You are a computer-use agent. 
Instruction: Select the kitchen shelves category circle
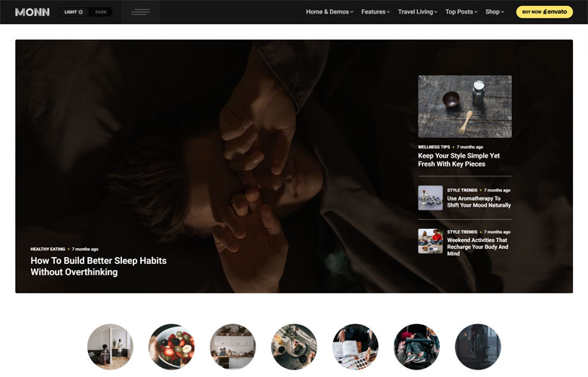point(233,347)
